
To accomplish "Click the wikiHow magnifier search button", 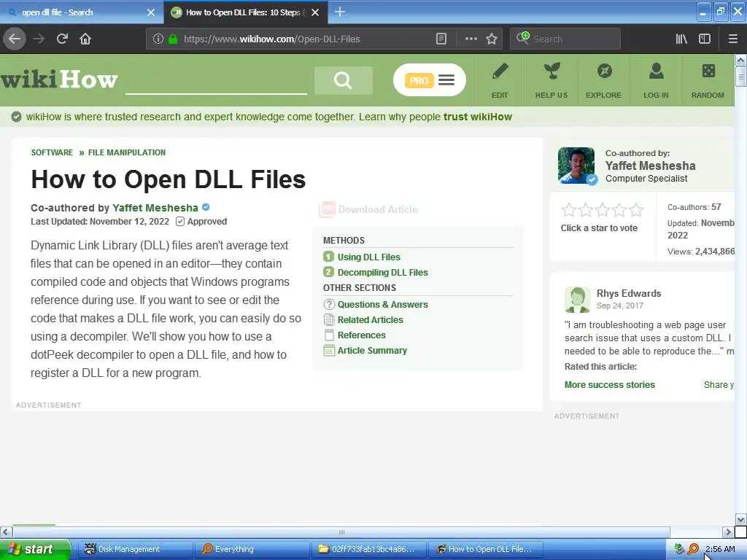I will pos(343,80).
